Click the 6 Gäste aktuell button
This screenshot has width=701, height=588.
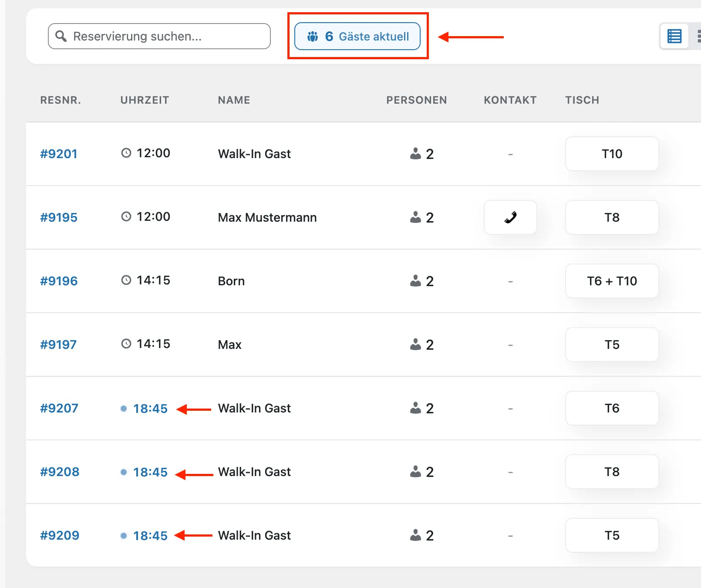coord(357,37)
